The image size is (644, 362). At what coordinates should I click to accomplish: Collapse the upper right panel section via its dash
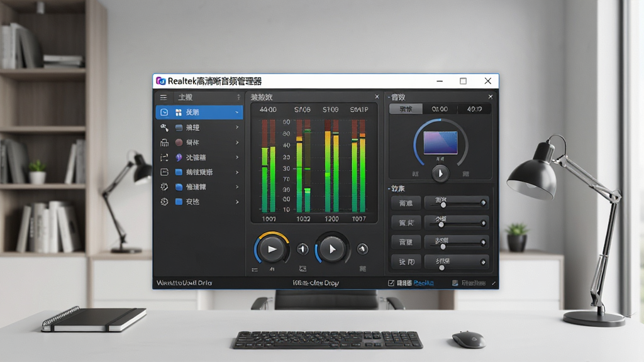pyautogui.click(x=389, y=97)
